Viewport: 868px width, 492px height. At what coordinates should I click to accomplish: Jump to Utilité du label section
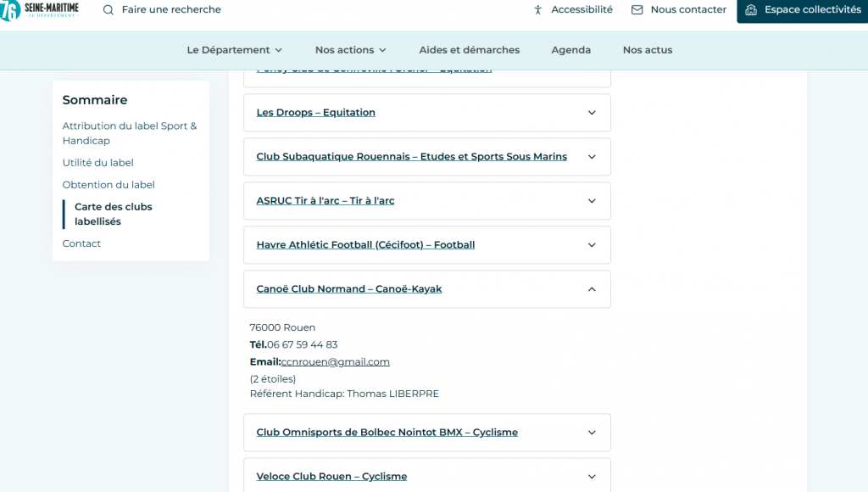coord(97,163)
